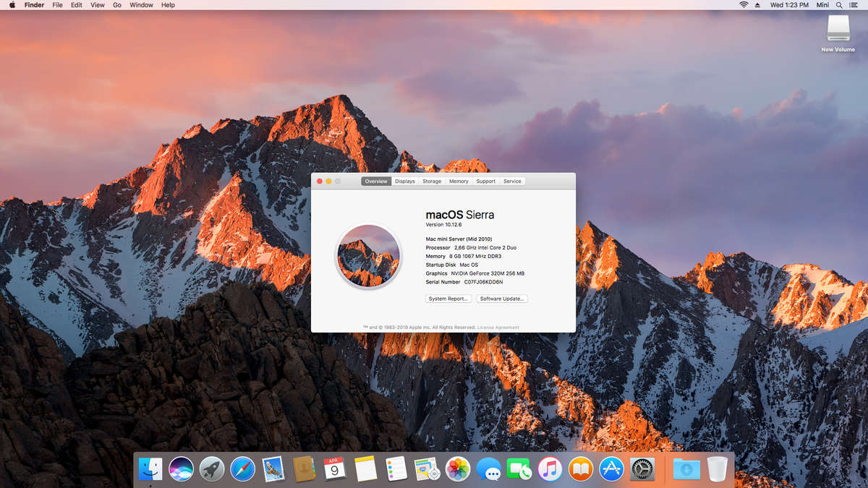Open Spotlight search in the menu bar
The image size is (868, 488).
(839, 5)
